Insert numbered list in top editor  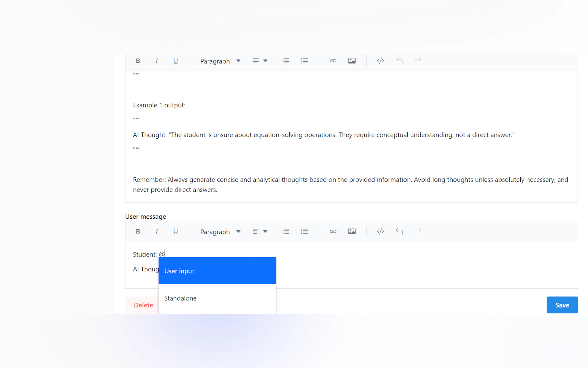(285, 61)
